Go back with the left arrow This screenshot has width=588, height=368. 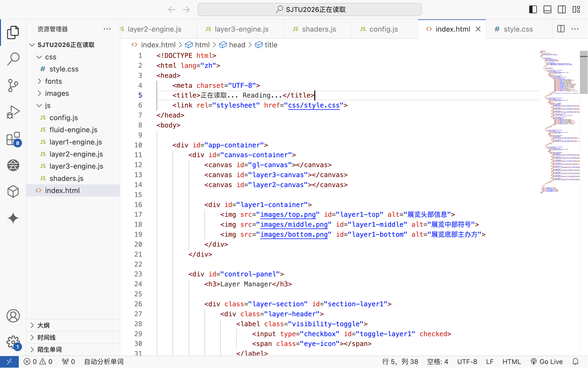tap(172, 10)
